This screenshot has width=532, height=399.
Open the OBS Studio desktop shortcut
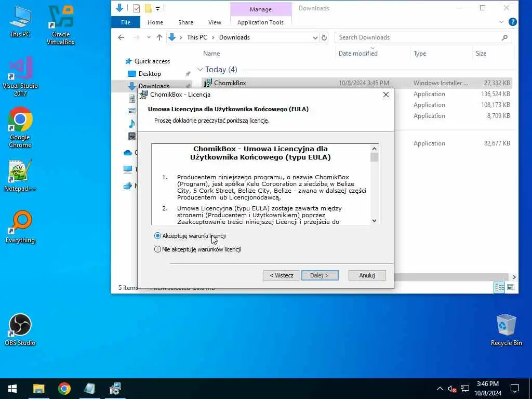coord(20,330)
